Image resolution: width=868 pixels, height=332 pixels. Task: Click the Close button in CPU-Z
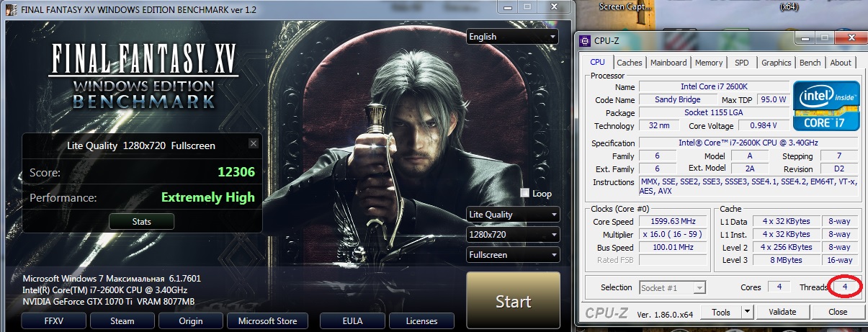838,312
